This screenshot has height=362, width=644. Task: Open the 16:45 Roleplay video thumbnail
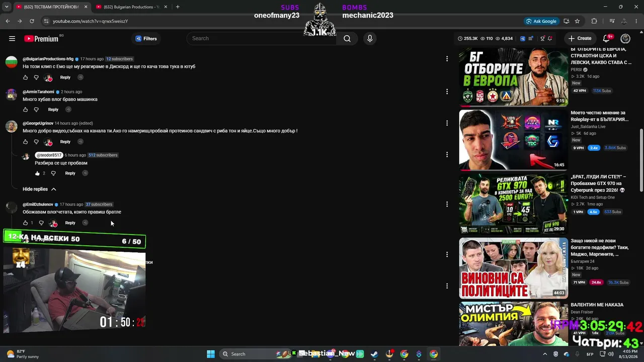click(513, 140)
